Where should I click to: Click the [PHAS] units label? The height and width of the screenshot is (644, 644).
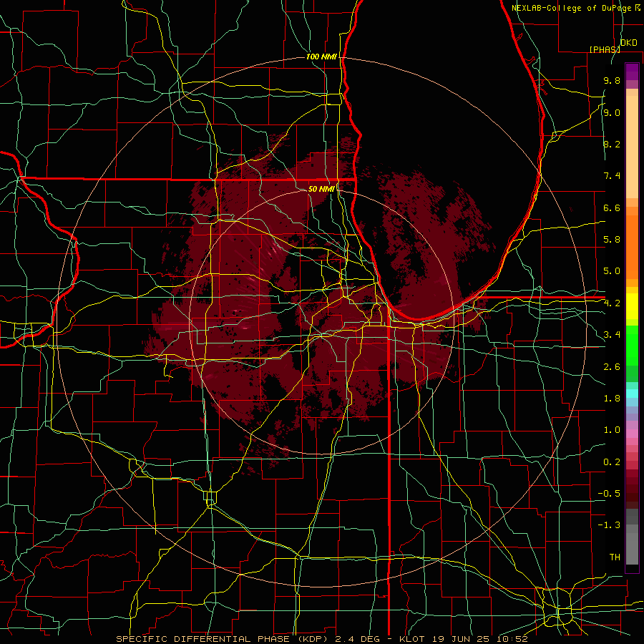pyautogui.click(x=605, y=49)
